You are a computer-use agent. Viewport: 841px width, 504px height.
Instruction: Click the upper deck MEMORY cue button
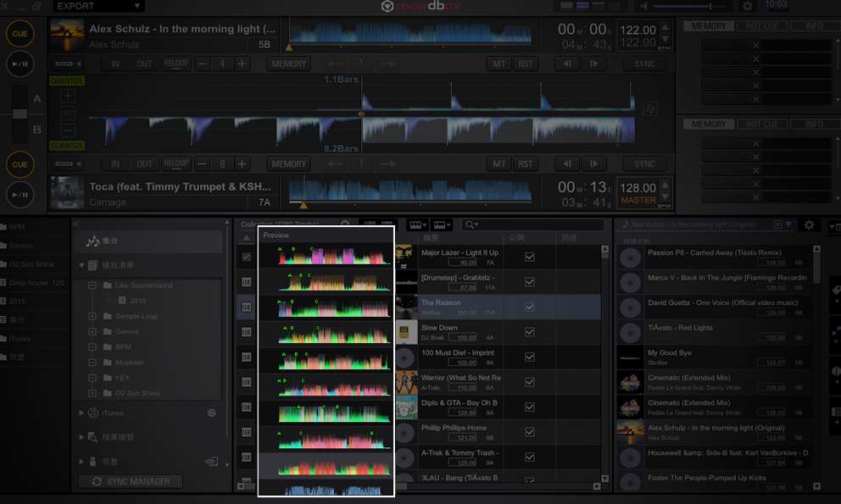[x=288, y=64]
